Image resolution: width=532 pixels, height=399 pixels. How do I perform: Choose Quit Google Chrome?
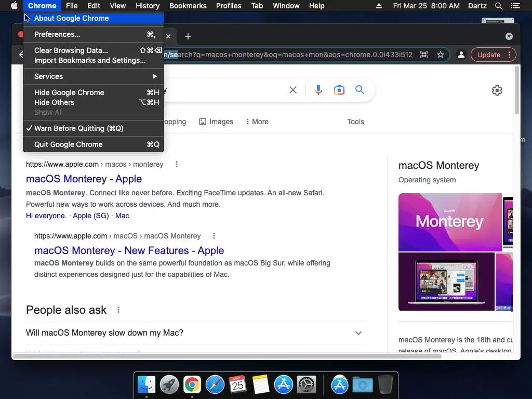pos(94,144)
